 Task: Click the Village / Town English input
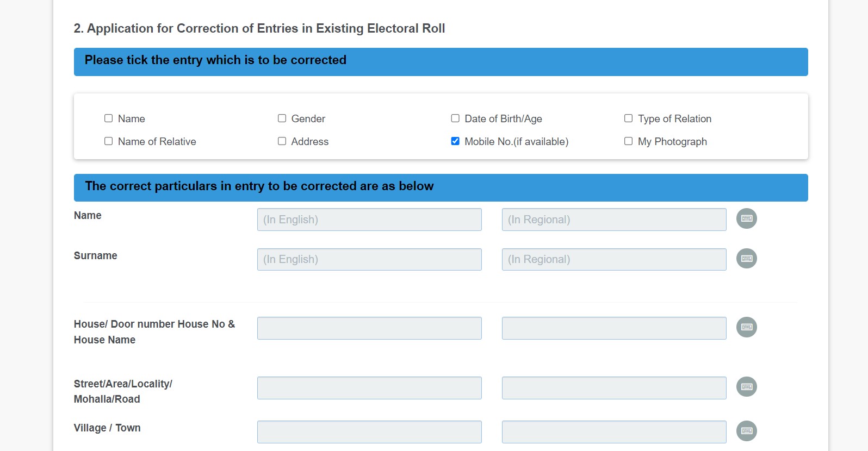coord(369,431)
